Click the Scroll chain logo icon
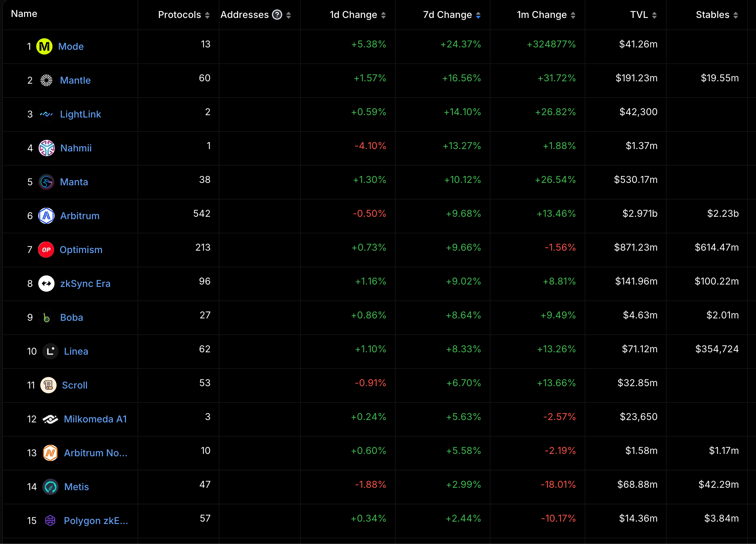756x544 pixels. point(48,385)
